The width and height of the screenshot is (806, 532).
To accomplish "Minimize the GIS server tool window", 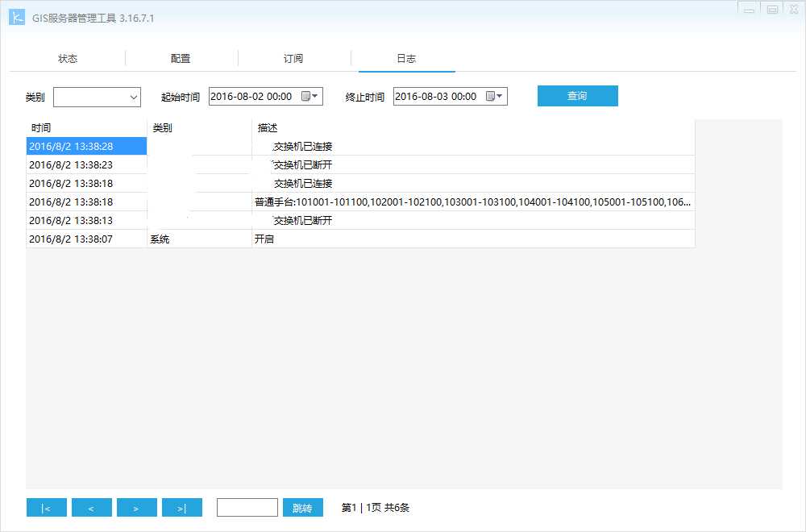I will [749, 10].
